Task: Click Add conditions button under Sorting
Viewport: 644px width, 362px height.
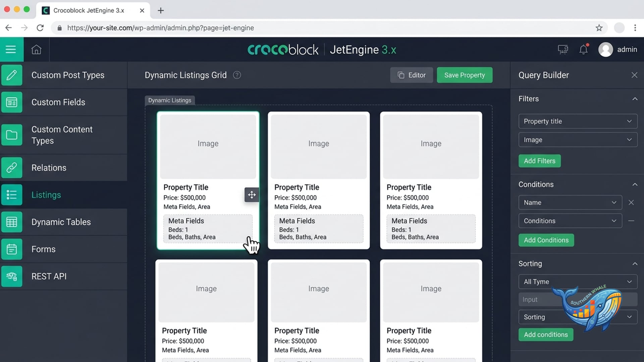Action: click(546, 335)
